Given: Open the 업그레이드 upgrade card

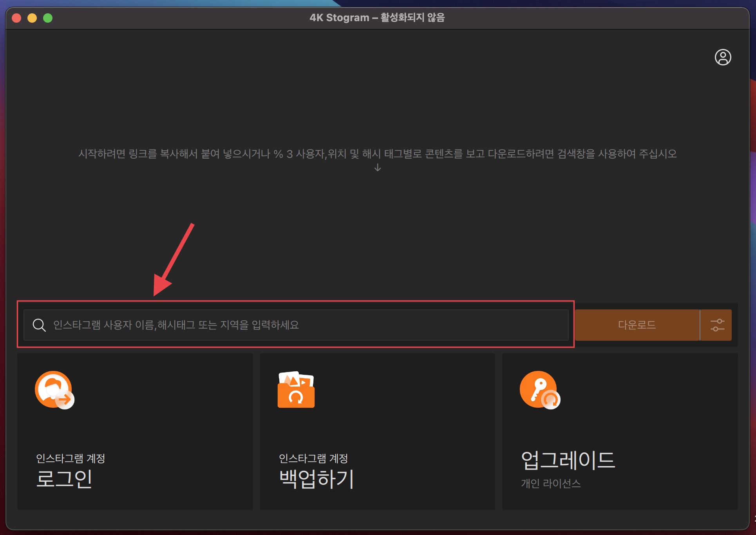Looking at the screenshot, I should tap(620, 431).
